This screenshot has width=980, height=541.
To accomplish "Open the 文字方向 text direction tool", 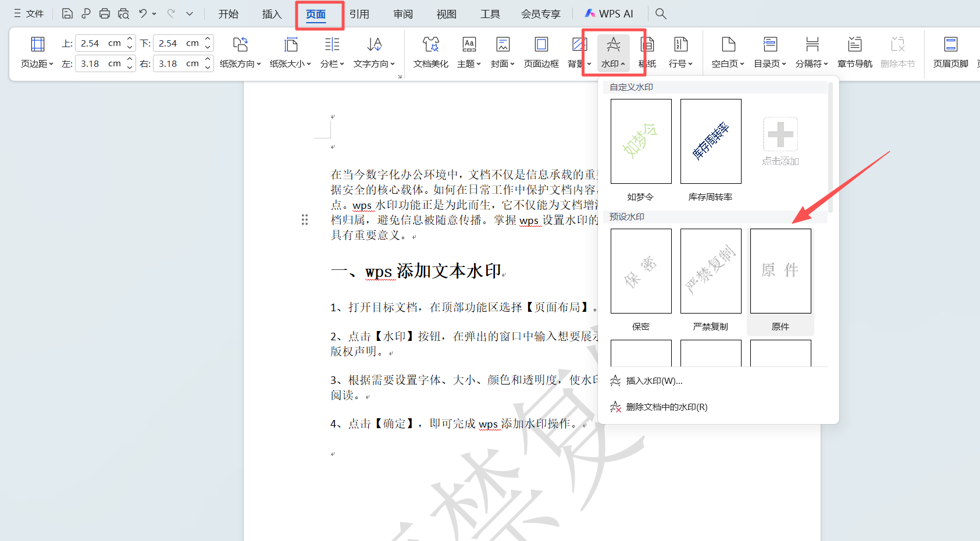I will [x=374, y=52].
